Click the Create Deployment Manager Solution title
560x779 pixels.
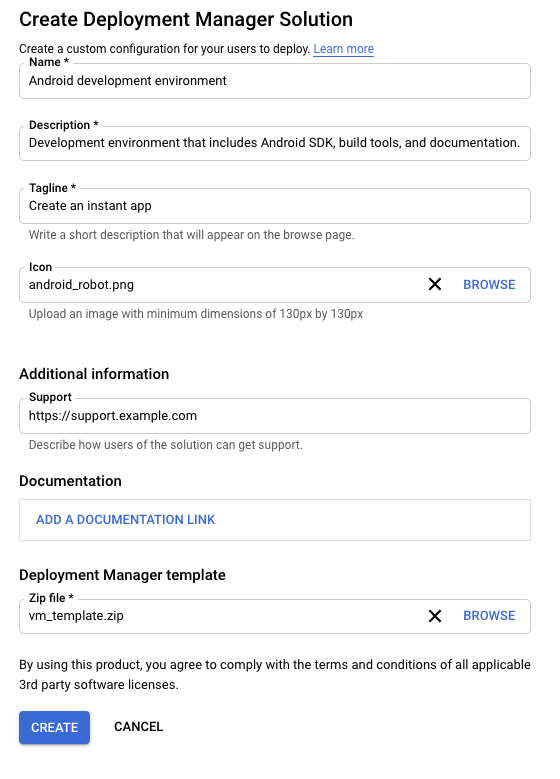pos(186,19)
